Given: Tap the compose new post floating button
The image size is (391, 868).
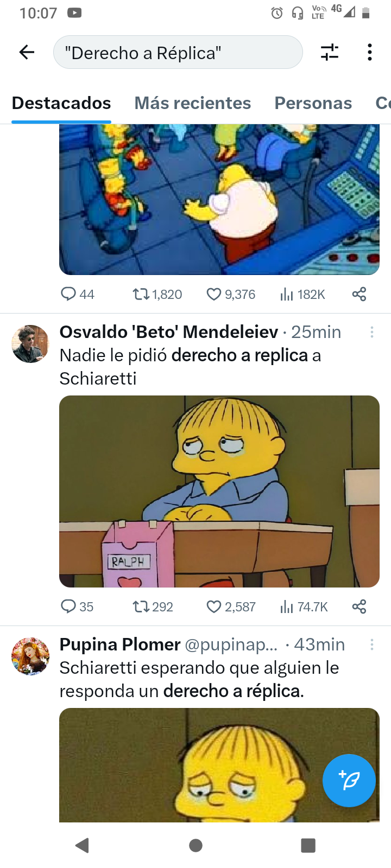Looking at the screenshot, I should [x=349, y=780].
